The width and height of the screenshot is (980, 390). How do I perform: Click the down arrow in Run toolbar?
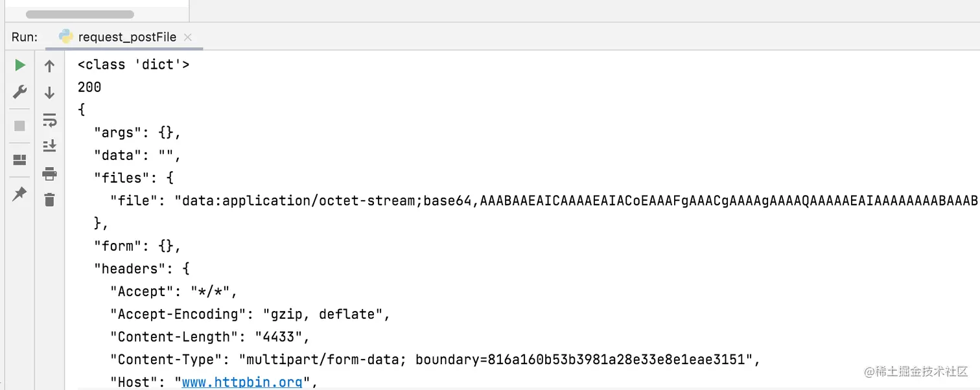coord(49,93)
